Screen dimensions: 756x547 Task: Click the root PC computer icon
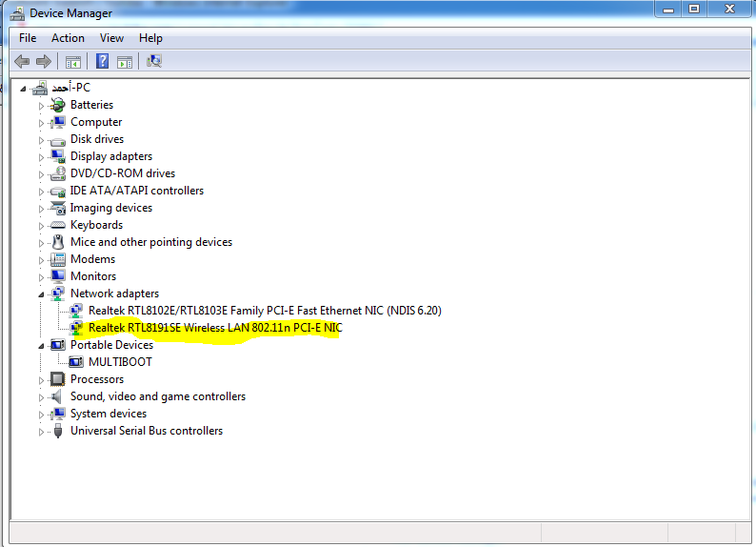pyautogui.click(x=40, y=88)
